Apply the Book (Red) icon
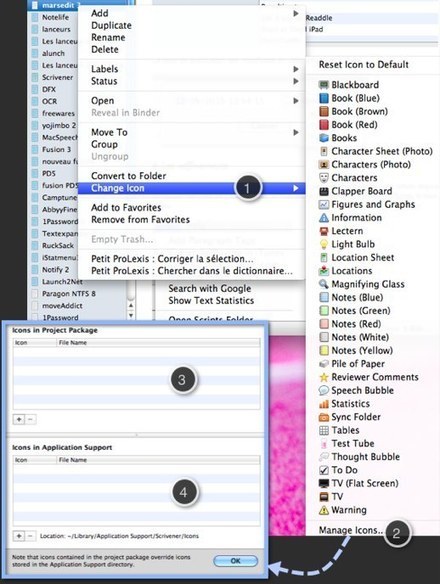440x584 pixels. pos(348,125)
